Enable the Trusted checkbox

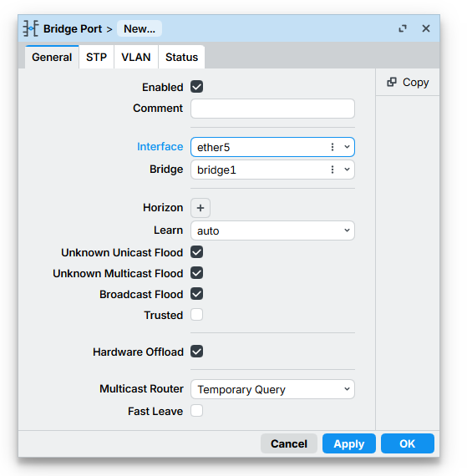pyautogui.click(x=197, y=315)
